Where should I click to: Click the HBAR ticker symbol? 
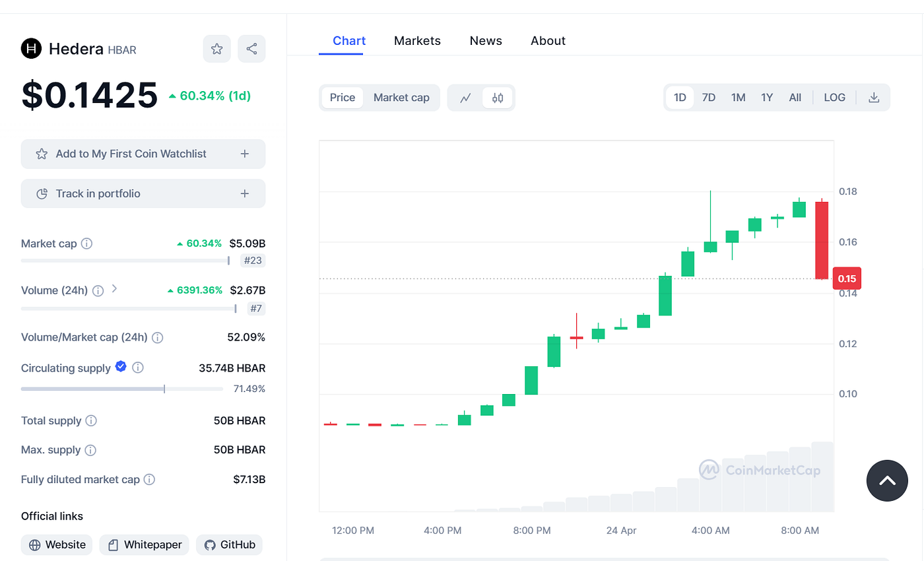[122, 50]
